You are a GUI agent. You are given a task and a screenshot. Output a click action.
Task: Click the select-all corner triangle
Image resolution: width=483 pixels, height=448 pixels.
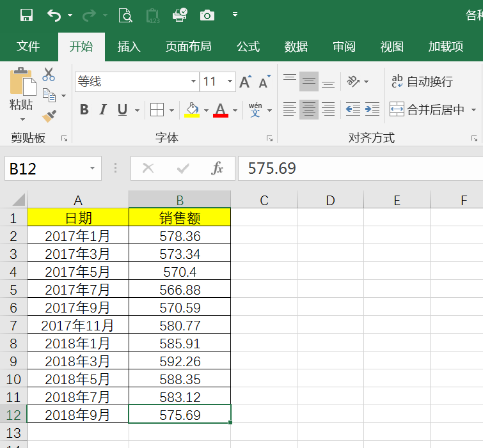(18, 199)
